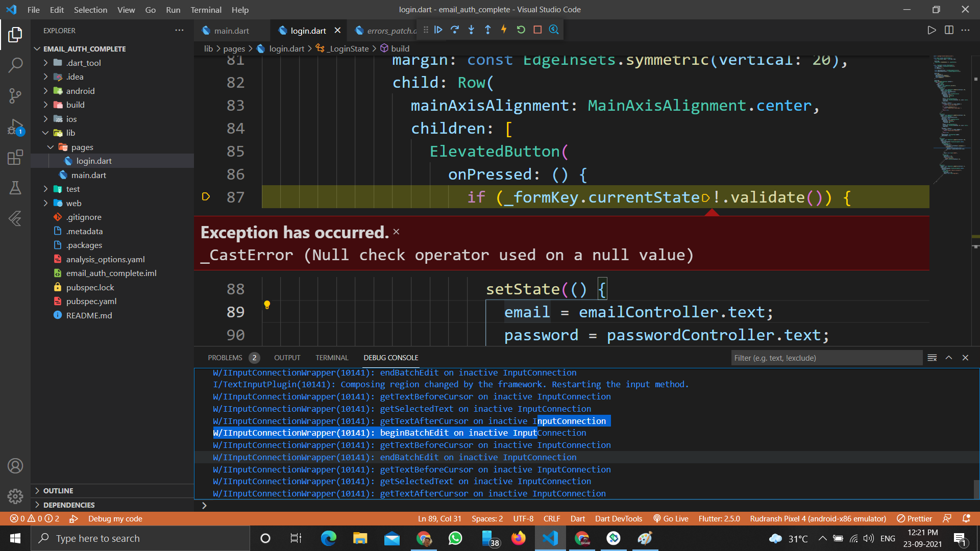Switch to the OUTPUT panel tab
Screen dimensions: 980x551
point(287,358)
